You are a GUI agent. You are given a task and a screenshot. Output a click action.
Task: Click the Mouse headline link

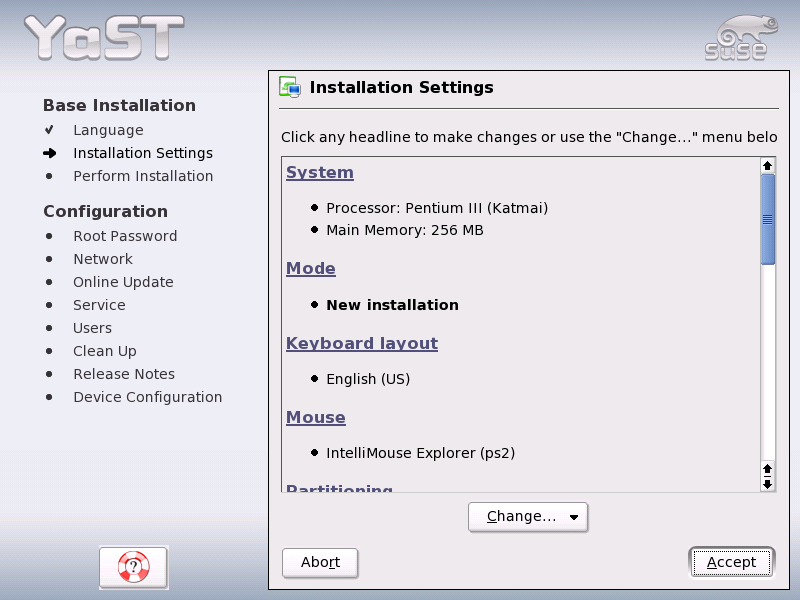point(316,418)
